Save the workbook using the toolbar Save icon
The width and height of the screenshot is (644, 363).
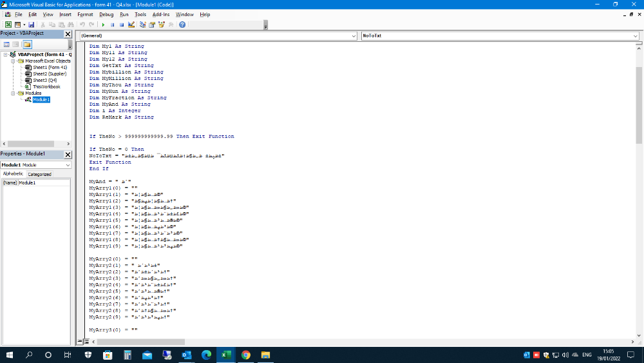pyautogui.click(x=31, y=25)
